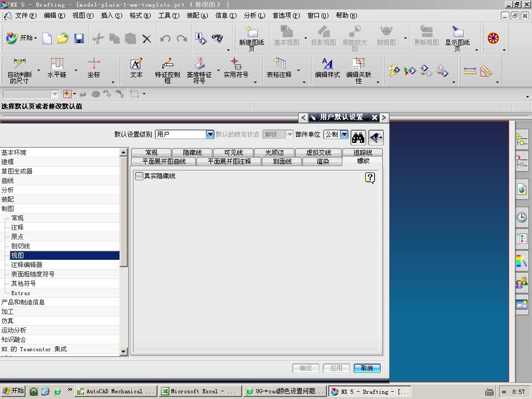Click the Redo arrow icon
532x399 pixels.
(x=182, y=38)
